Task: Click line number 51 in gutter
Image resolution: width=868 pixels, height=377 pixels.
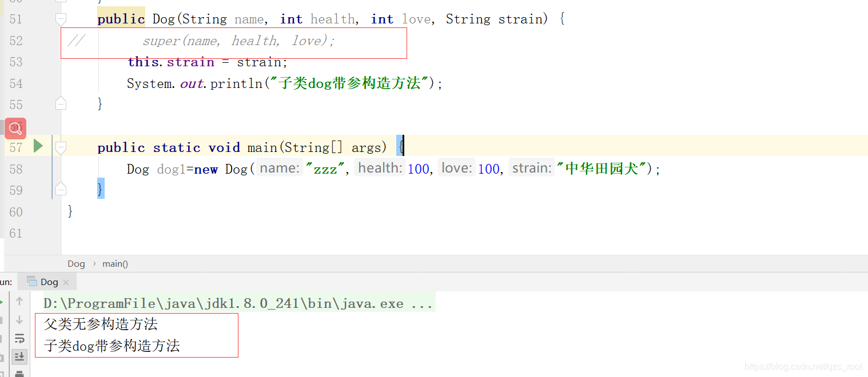Action: click(x=16, y=19)
